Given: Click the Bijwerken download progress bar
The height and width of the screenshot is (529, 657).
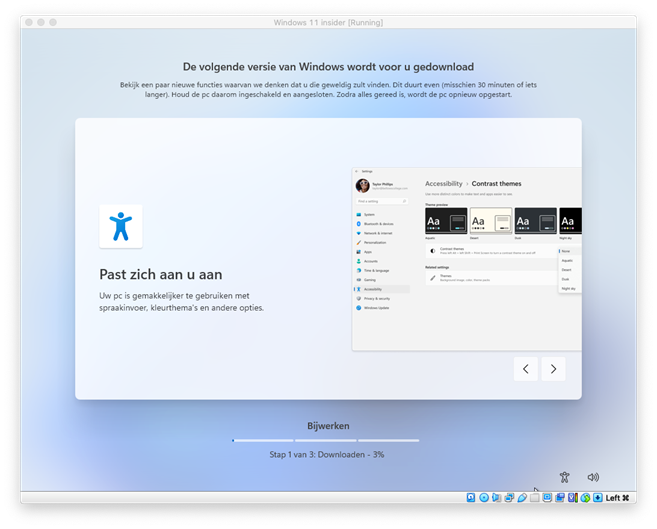Looking at the screenshot, I should click(326, 440).
